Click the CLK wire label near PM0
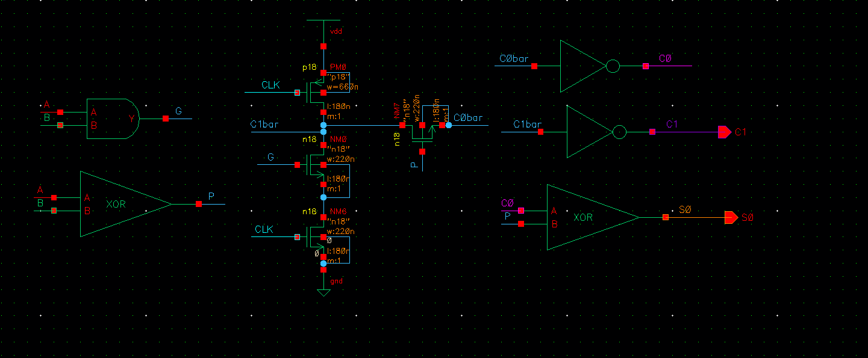 click(270, 85)
